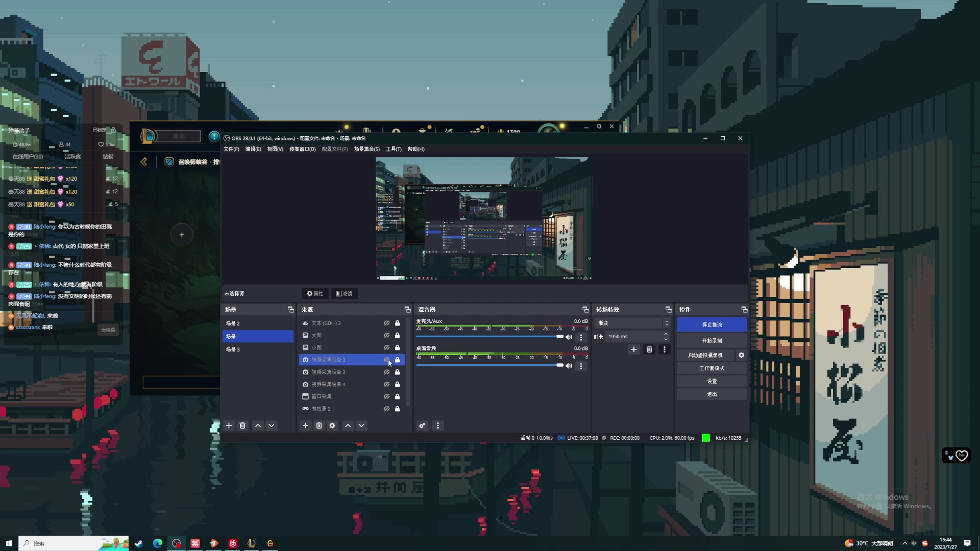Move scene up in Scenes panel

point(258,425)
